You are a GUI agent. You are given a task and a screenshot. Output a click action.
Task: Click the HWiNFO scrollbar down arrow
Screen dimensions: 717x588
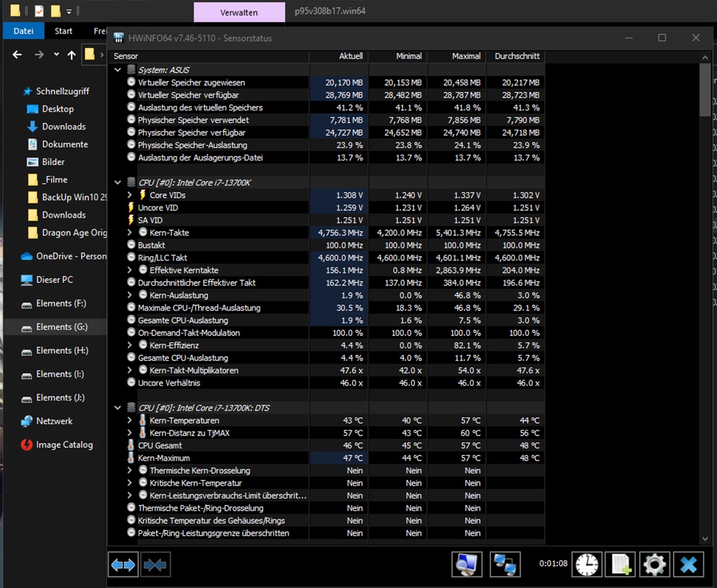click(705, 539)
